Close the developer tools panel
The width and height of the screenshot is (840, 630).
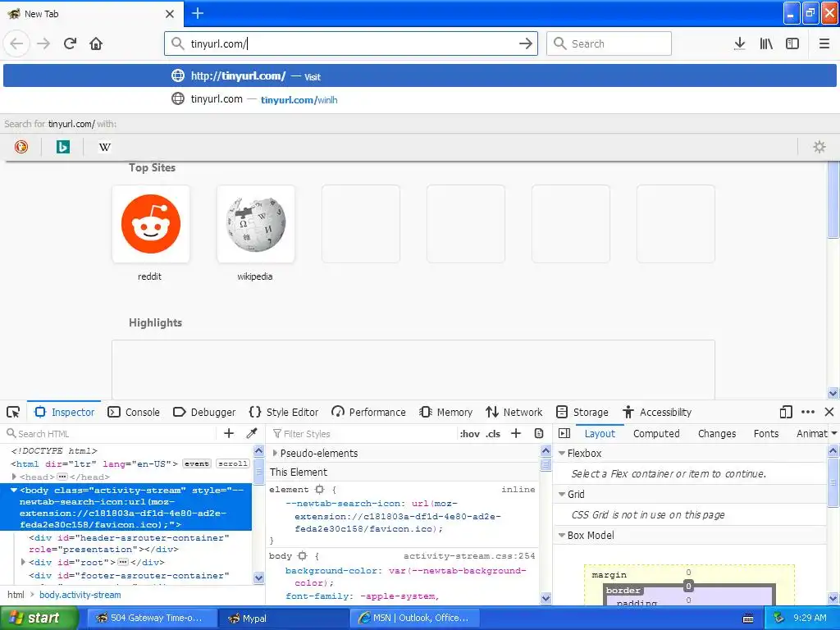[829, 412]
